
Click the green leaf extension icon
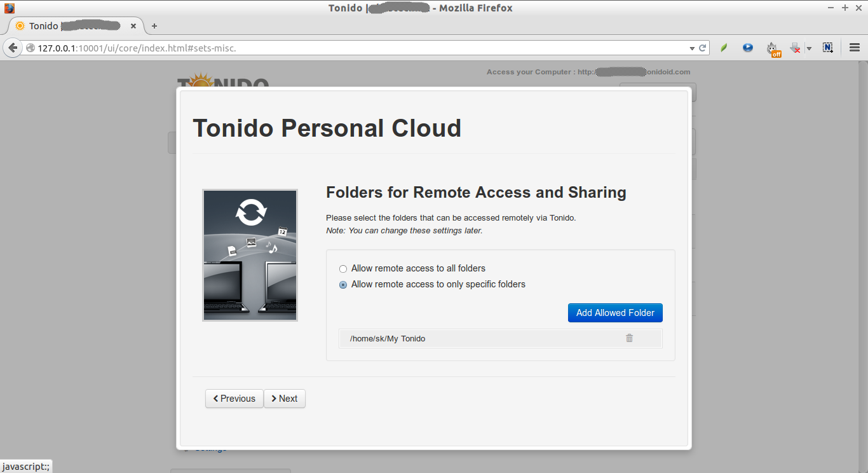(x=723, y=48)
